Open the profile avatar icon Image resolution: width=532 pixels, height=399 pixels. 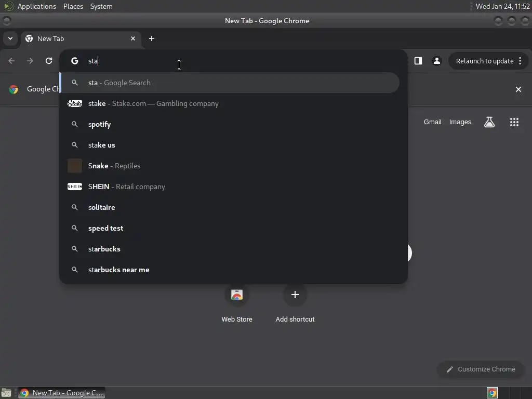pyautogui.click(x=436, y=61)
